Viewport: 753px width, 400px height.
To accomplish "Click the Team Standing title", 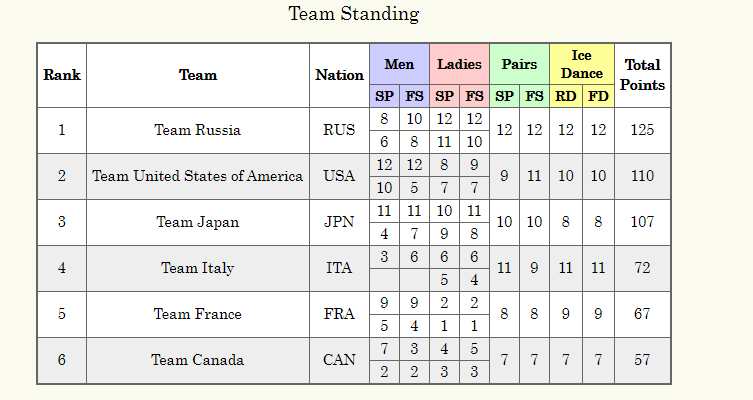I will 354,14.
